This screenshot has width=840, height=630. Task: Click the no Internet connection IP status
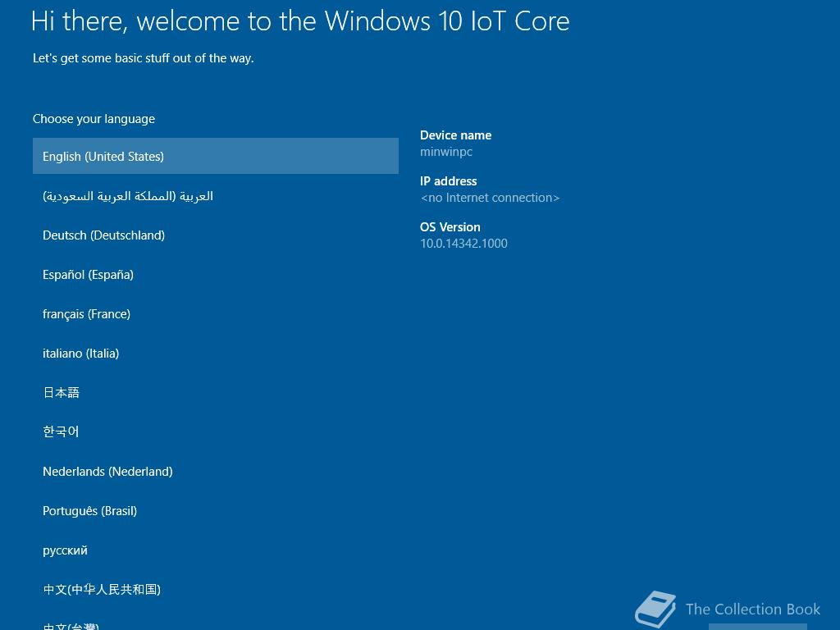click(491, 198)
